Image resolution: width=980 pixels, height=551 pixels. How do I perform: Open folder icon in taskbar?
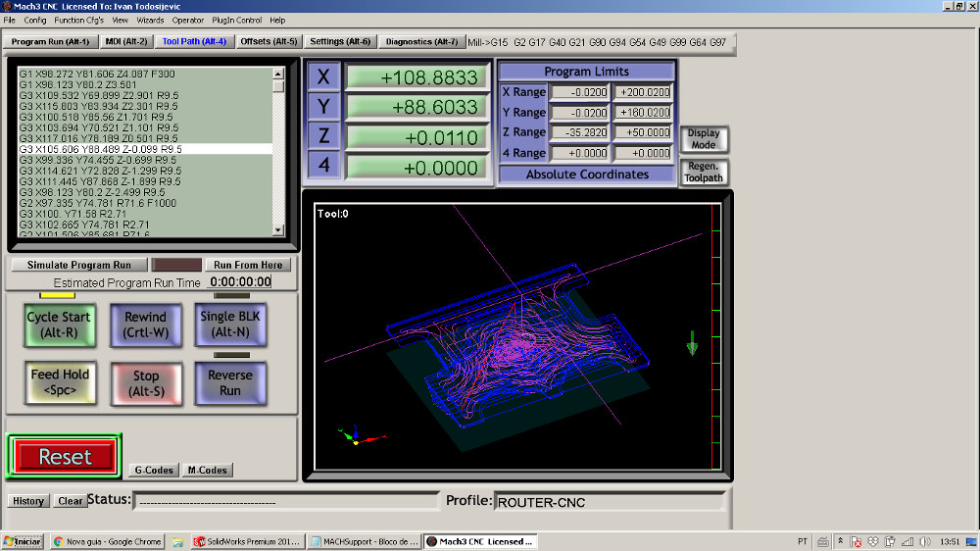(177, 542)
